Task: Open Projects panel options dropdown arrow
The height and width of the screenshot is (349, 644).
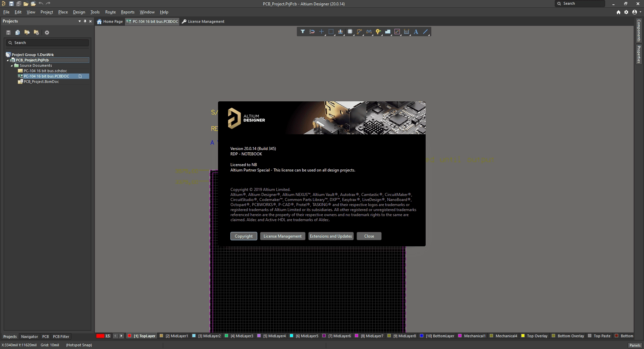Action: tap(79, 21)
